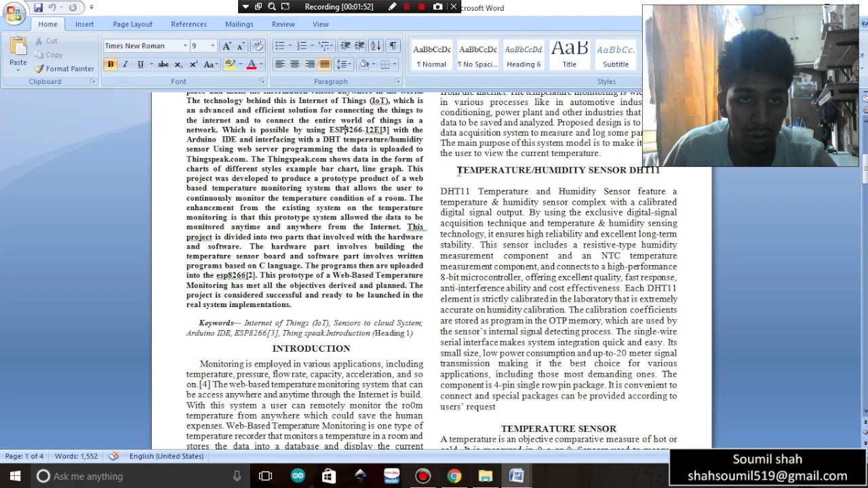
Task: Click the bullets list icon
Action: coord(279,46)
